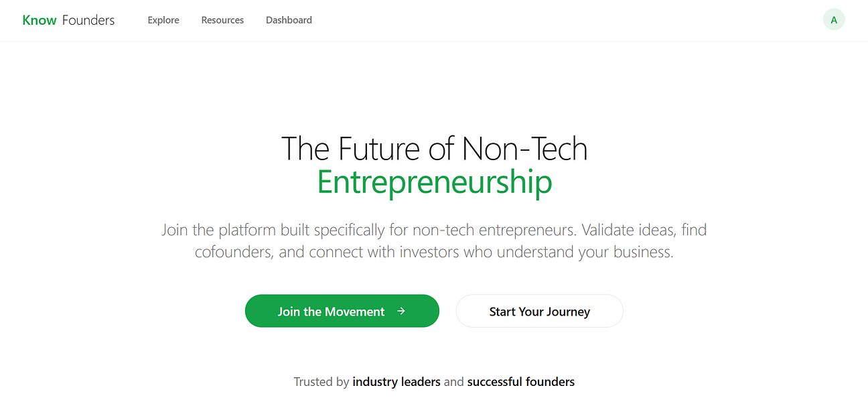Image resolution: width=868 pixels, height=402 pixels.
Task: Click the word 'investors' in the subtitle
Action: coord(427,251)
